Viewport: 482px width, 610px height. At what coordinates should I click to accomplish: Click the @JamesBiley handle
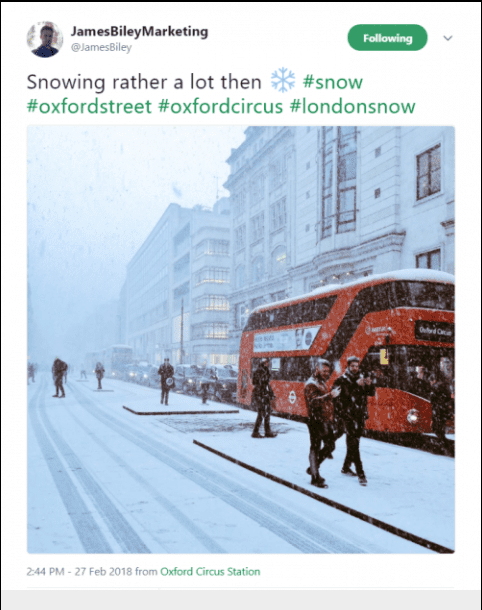pos(101,47)
